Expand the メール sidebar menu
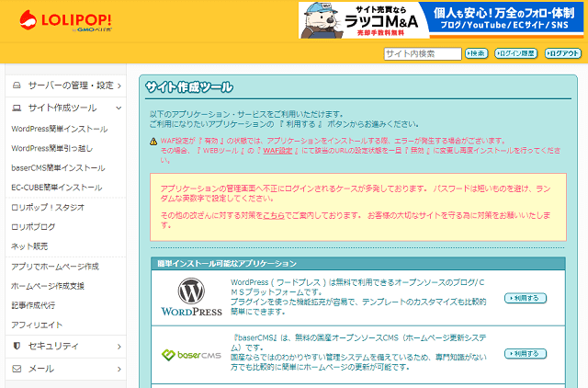Image resolution: width=588 pixels, height=388 pixels. coord(66,369)
